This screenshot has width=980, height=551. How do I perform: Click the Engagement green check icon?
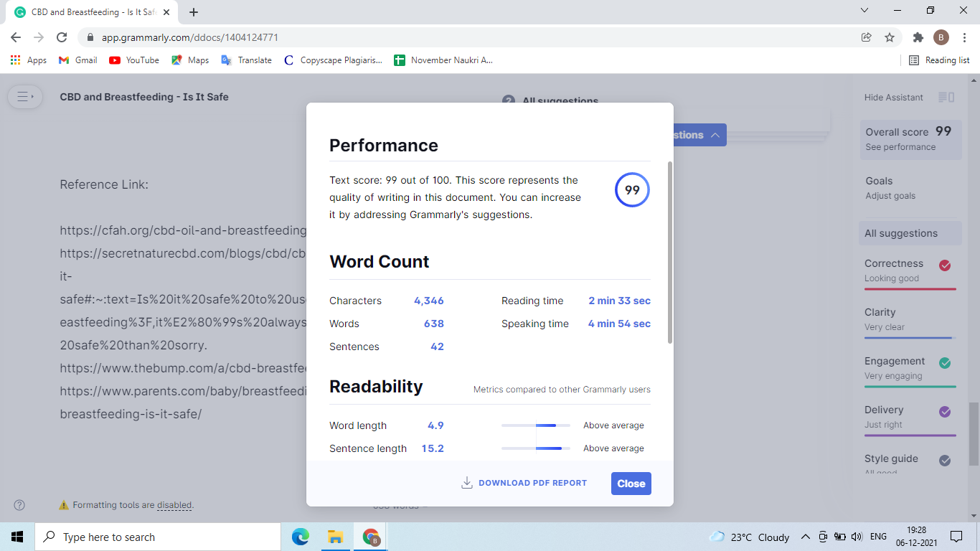945,363
